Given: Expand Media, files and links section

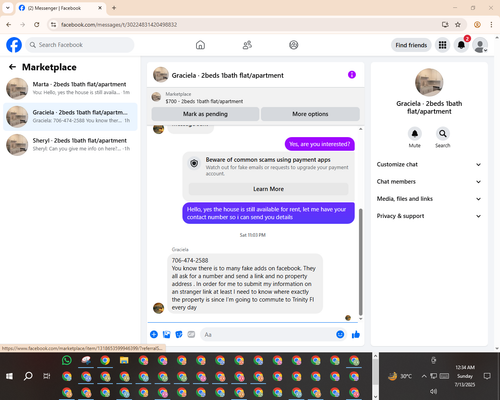Looking at the screenshot, I should (429, 199).
